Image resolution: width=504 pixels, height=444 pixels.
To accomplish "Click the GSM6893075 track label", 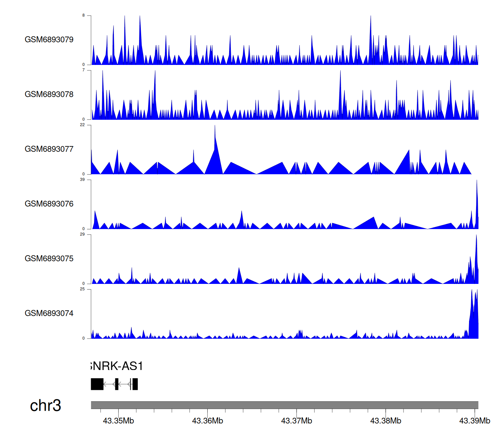I will (x=49, y=259).
